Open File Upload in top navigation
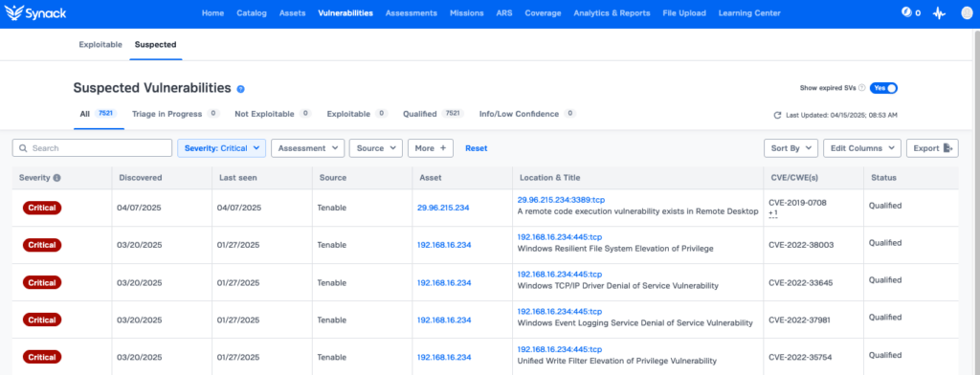Screen dimensions: 980x375 684,13
